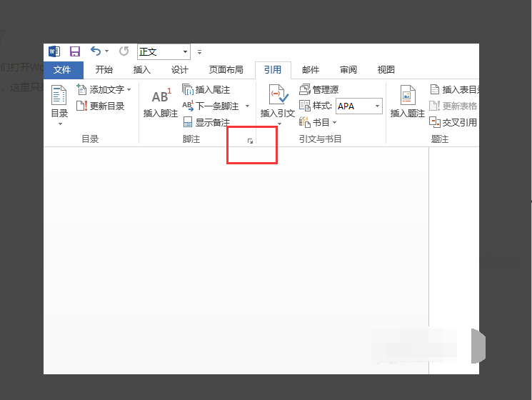
Task: Click the 显示备注 icon
Action: [x=188, y=122]
